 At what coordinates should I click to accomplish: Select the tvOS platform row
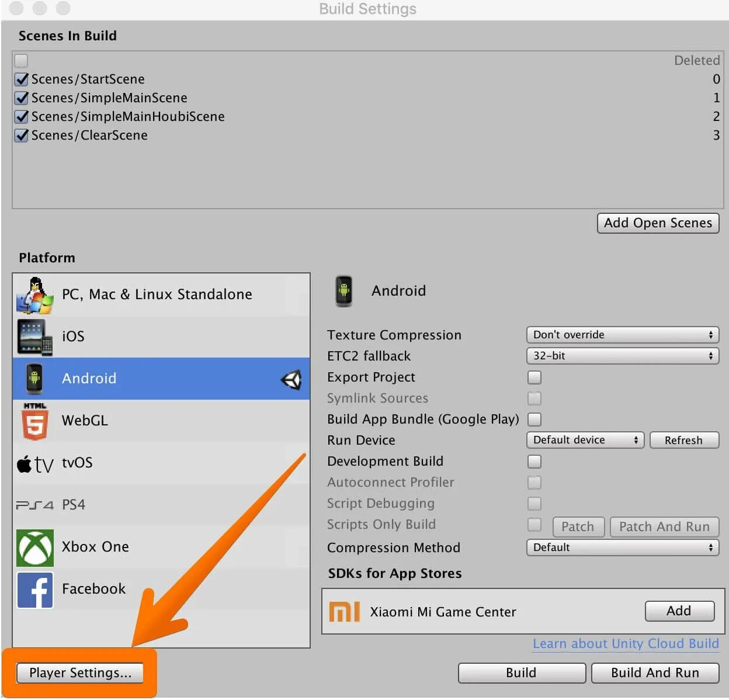(x=161, y=463)
